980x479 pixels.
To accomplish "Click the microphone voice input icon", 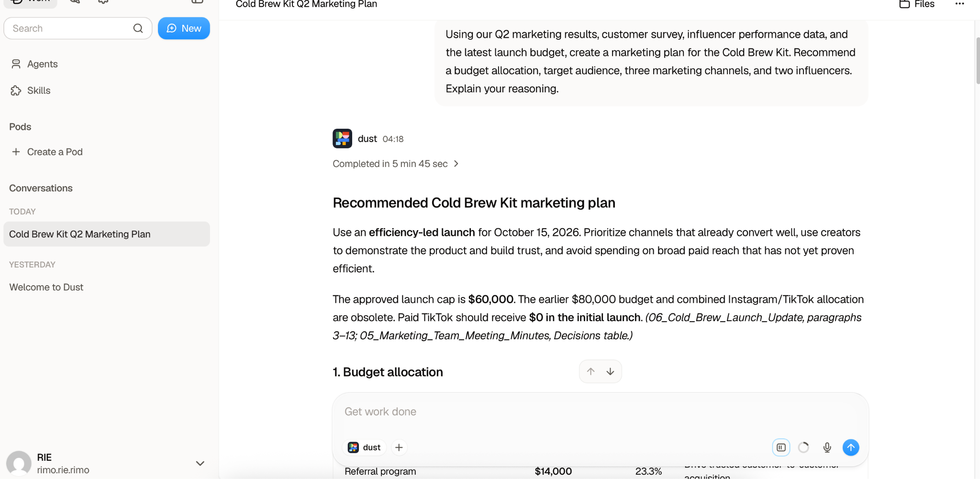I will click(827, 447).
